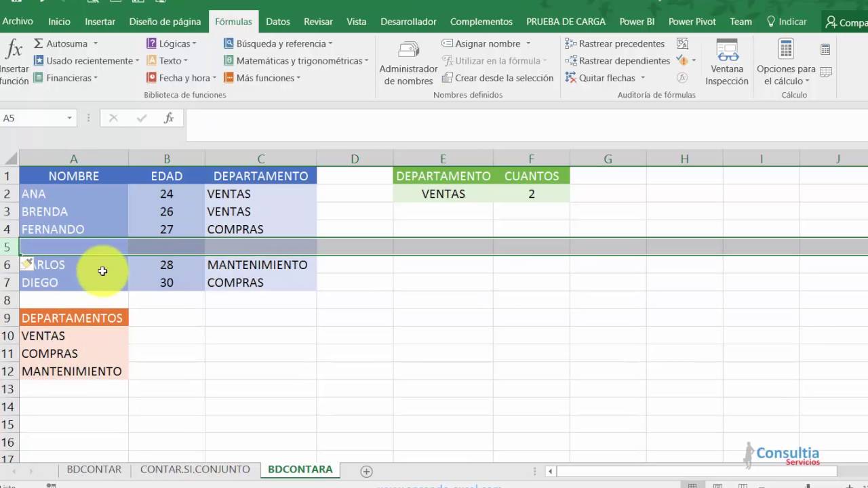The image size is (868, 488).
Task: Click Crear desde la selección
Action: [x=498, y=78]
